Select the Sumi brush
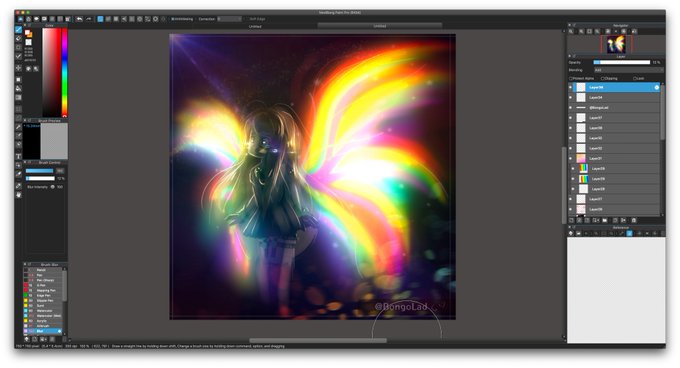 [42, 306]
